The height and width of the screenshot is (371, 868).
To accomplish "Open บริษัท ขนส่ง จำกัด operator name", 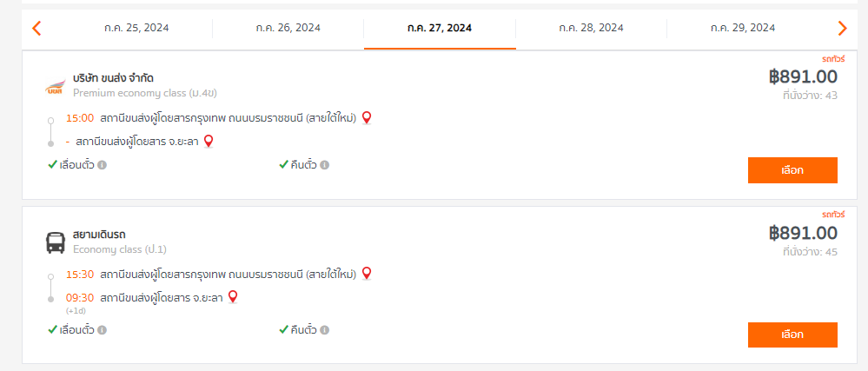I will 113,78.
